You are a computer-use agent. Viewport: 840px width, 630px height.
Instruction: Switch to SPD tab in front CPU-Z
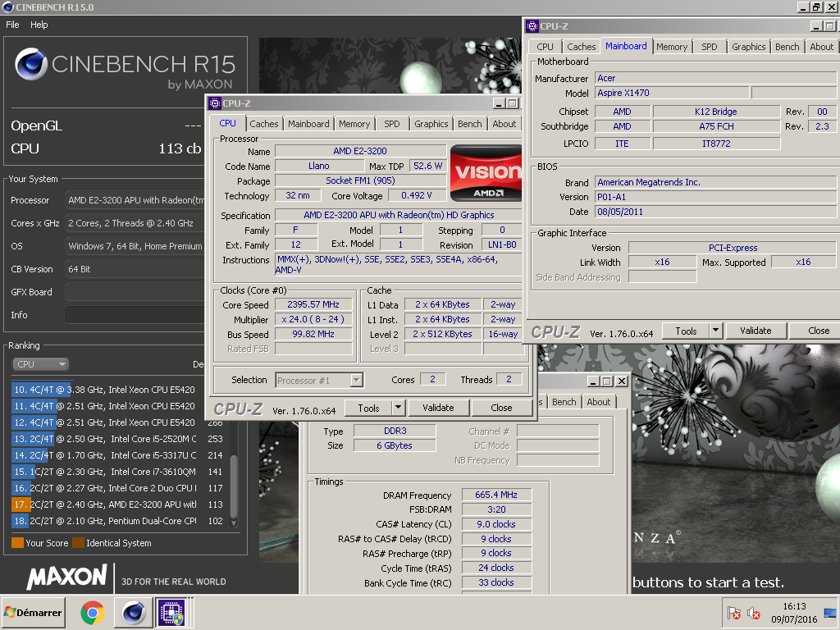[x=391, y=124]
